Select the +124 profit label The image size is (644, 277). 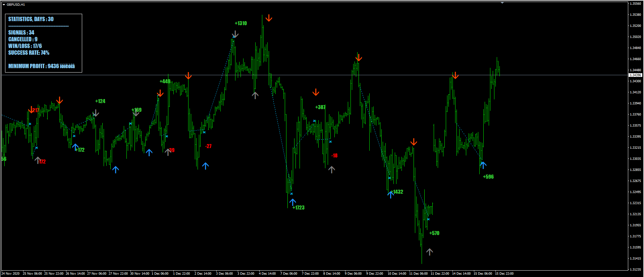coord(100,101)
